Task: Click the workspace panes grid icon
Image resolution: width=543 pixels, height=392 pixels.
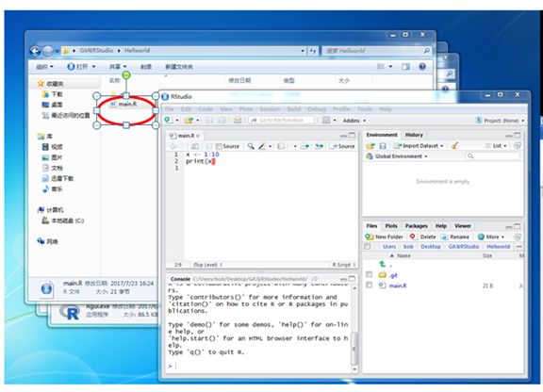Action: tap(326, 121)
